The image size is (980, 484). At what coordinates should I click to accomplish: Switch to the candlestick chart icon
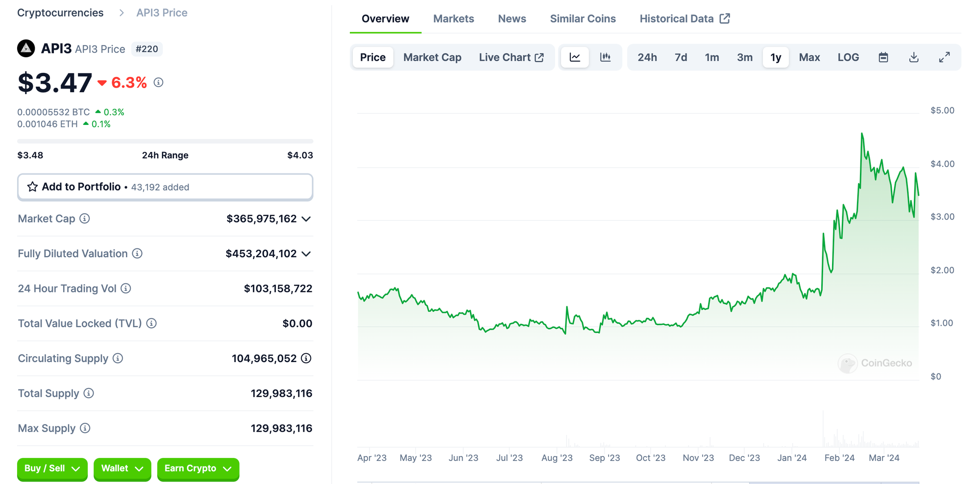[x=605, y=57]
